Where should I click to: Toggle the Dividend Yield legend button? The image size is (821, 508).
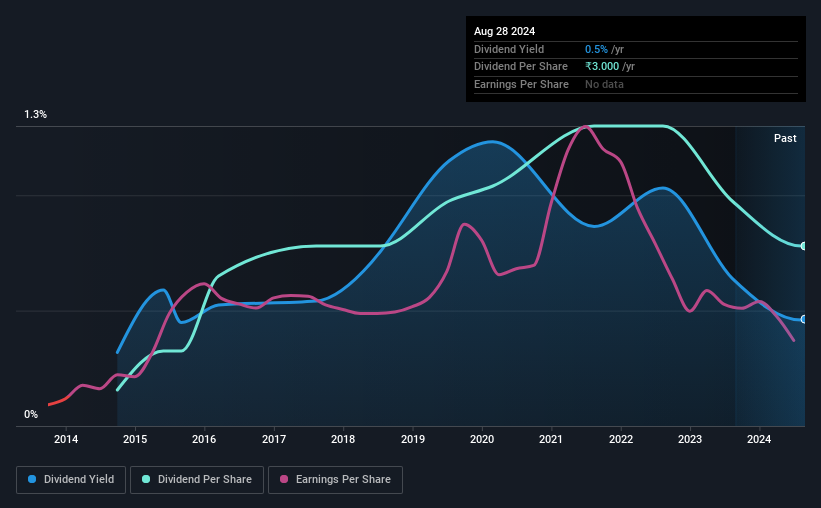coord(71,480)
